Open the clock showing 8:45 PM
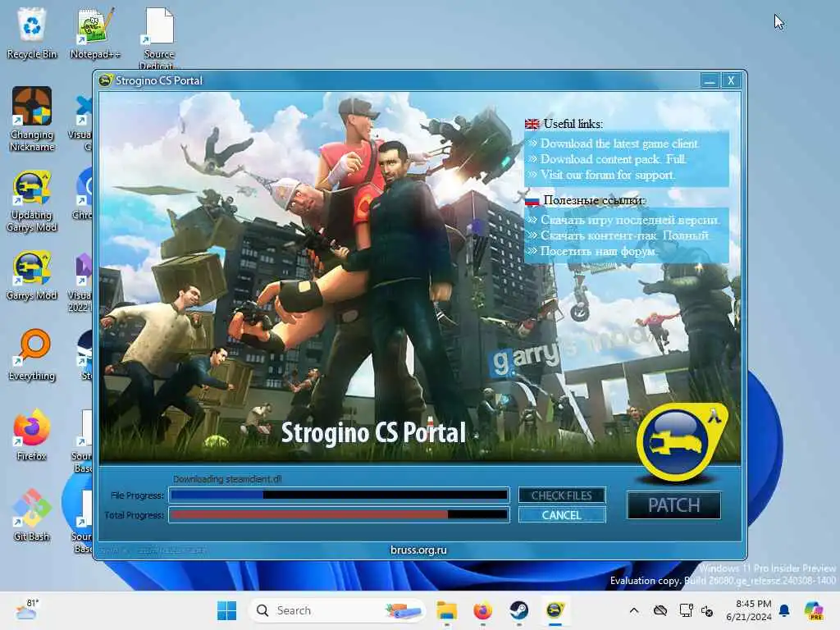Viewport: 840px width, 630px height. tap(749, 610)
